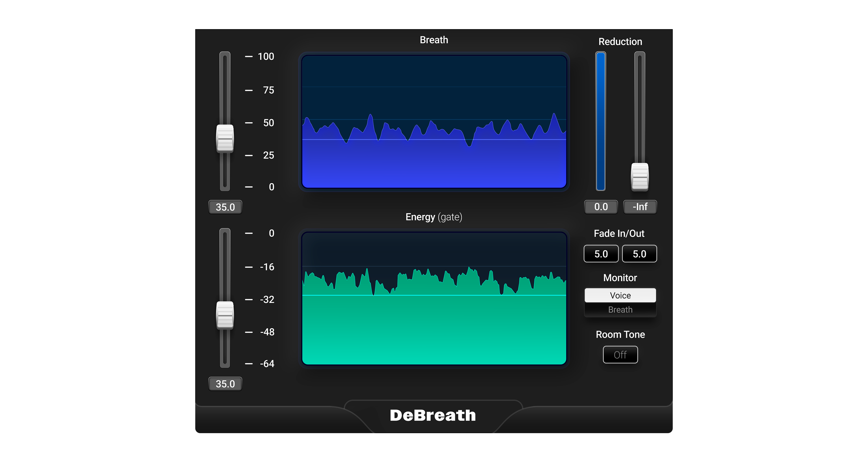This screenshot has height=462, width=868.
Task: Click the -32 mark on the Energy scale
Action: tap(267, 299)
